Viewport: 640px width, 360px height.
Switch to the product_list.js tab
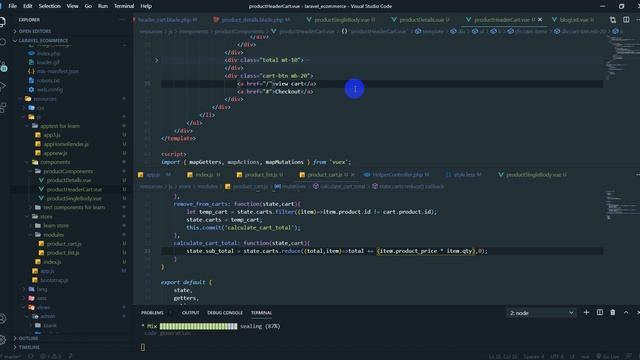(x=260, y=175)
